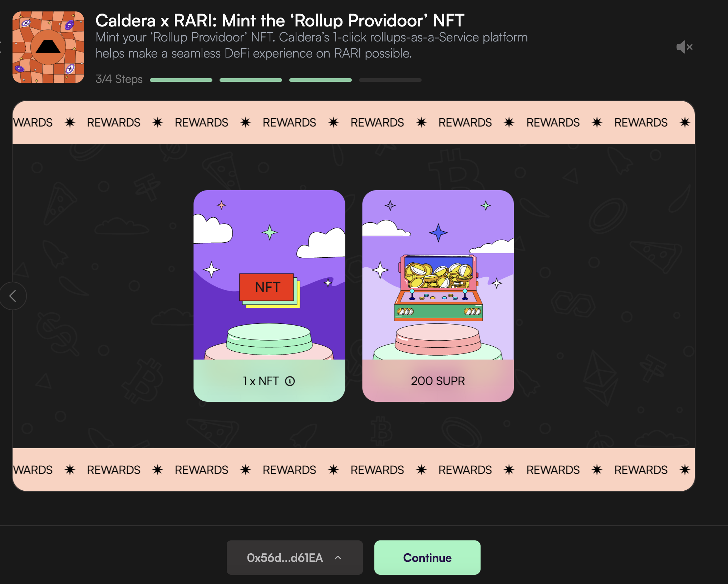Open the Caldera quest thumbnail image
The image size is (728, 584).
coord(48,47)
